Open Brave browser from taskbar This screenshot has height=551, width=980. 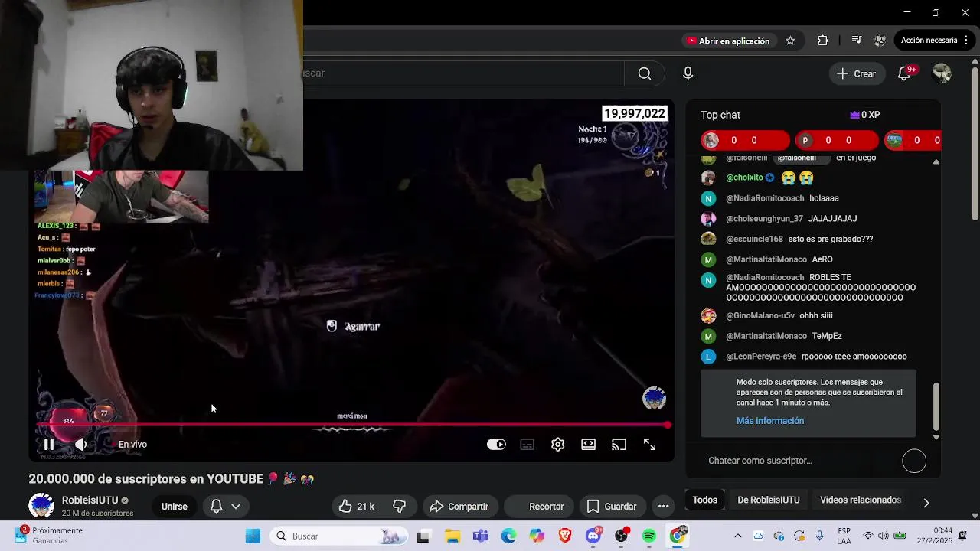(565, 536)
